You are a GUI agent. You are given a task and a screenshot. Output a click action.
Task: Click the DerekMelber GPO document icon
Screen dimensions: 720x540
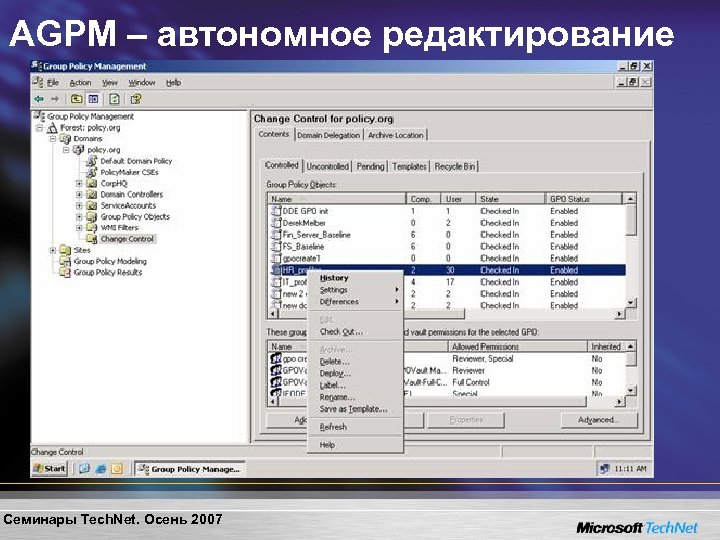pos(276,223)
